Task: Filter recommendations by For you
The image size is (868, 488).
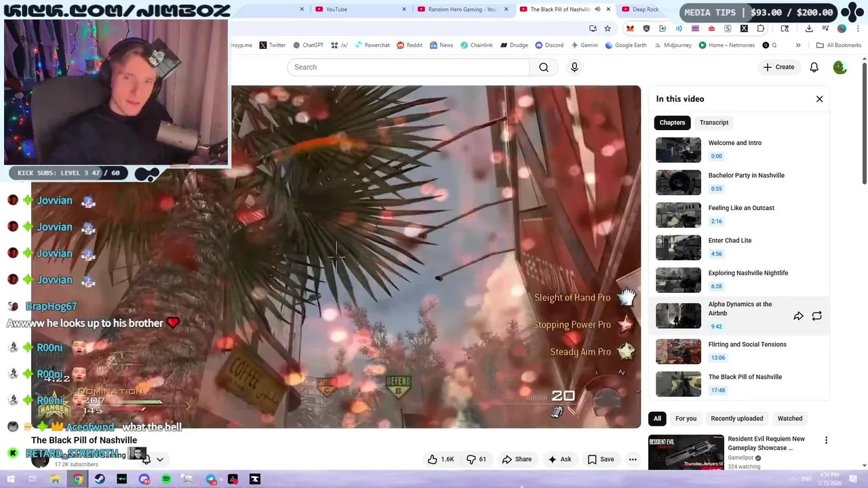Action: (686, 418)
